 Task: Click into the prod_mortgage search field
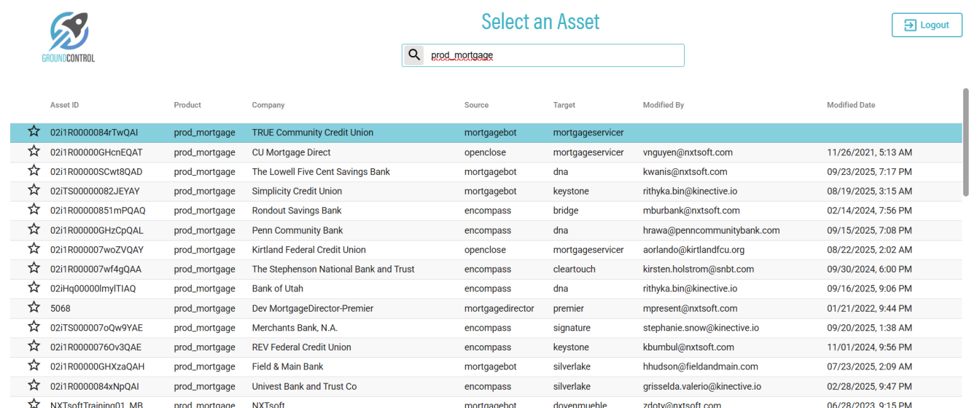click(554, 55)
